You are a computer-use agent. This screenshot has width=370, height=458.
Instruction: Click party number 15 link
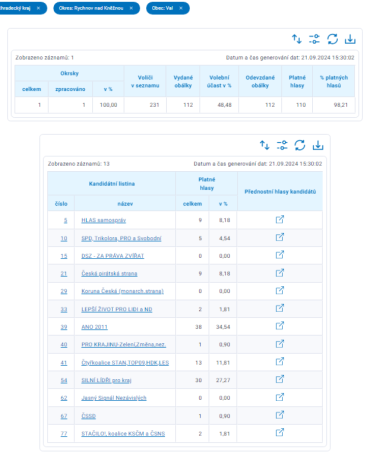(64, 256)
